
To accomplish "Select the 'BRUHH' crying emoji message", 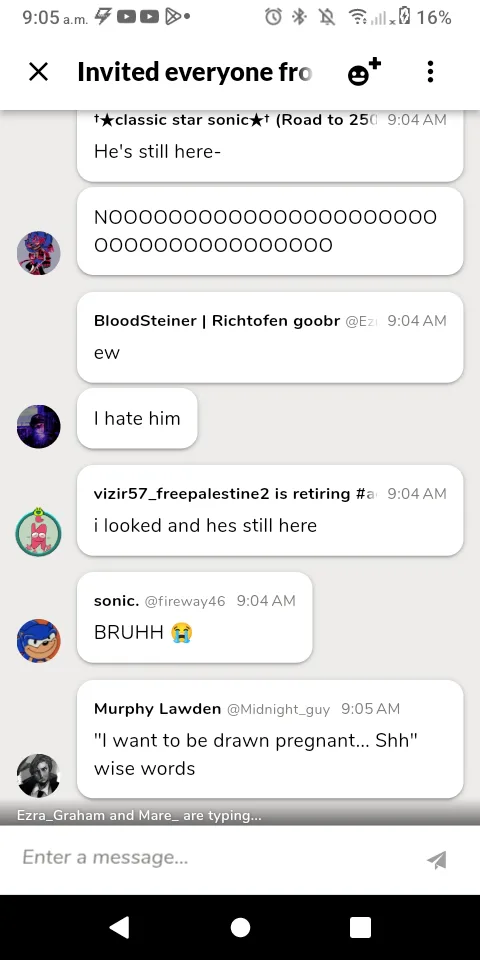I will [195, 618].
